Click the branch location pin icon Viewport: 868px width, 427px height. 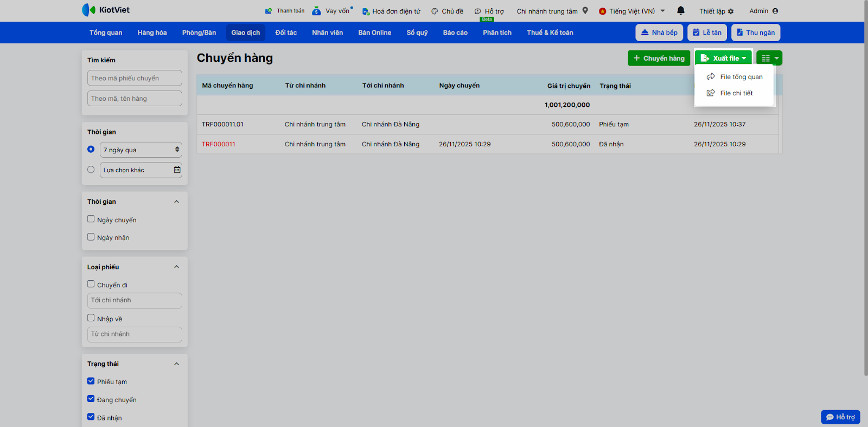pyautogui.click(x=585, y=10)
